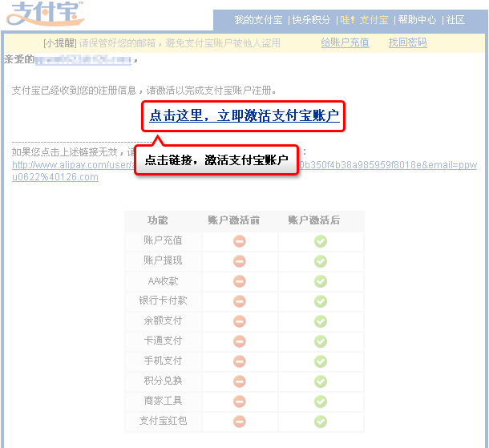
Task: Click the 支付宝红包 table row label
Action: click(x=163, y=421)
